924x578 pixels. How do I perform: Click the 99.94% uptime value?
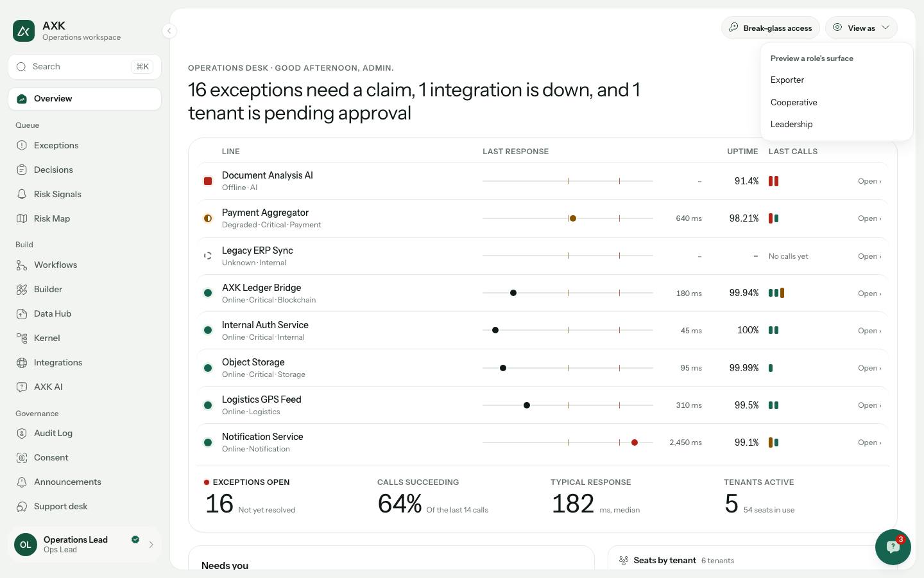tap(744, 293)
